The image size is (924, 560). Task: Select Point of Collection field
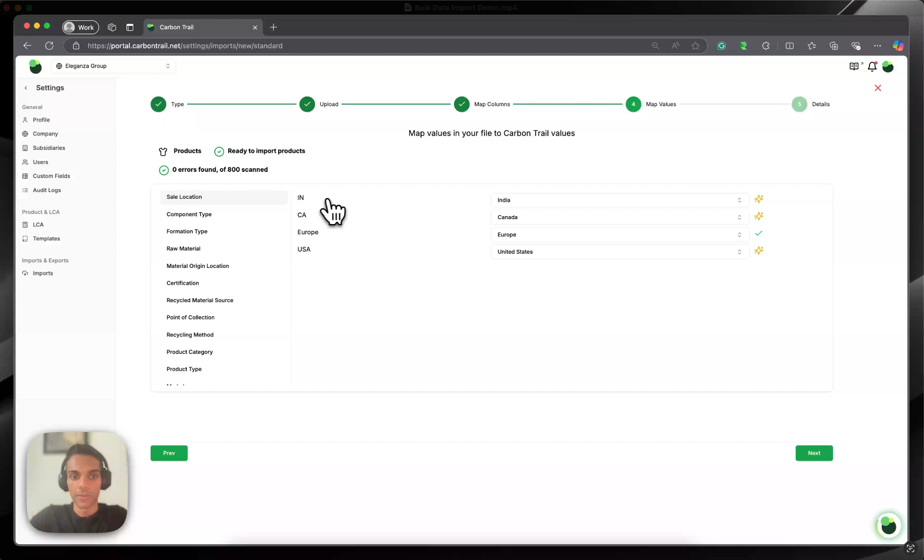pos(224,317)
